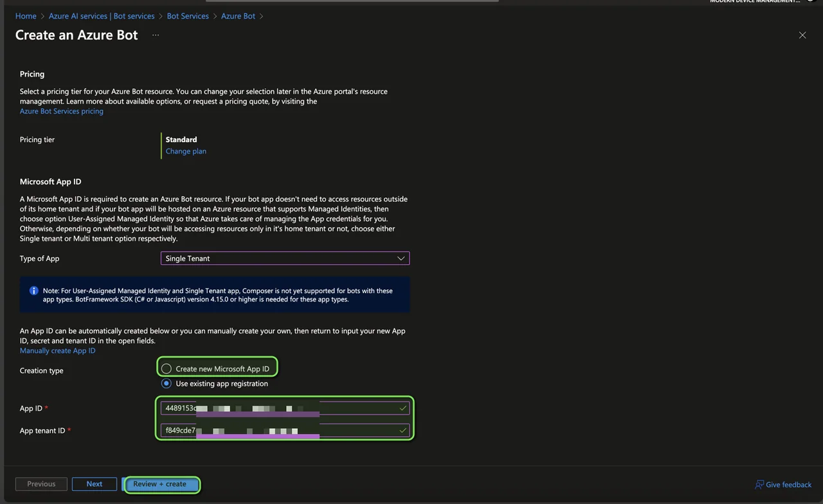Click the green checkmark in App ID field
Image resolution: width=823 pixels, height=504 pixels.
click(403, 408)
